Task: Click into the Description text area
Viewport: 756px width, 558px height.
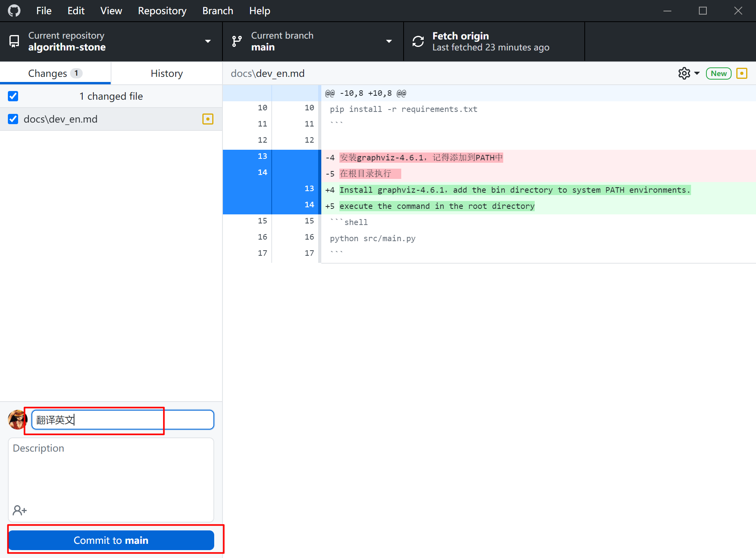Action: pos(111,473)
